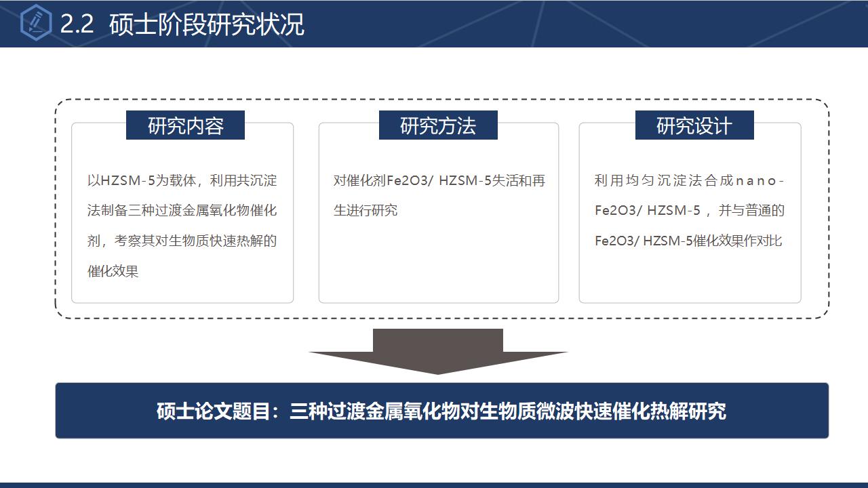Click the 研究方法 heading label

tap(438, 125)
